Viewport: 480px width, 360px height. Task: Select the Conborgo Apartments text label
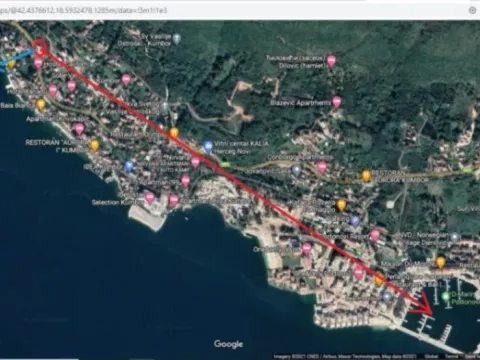click(300, 157)
